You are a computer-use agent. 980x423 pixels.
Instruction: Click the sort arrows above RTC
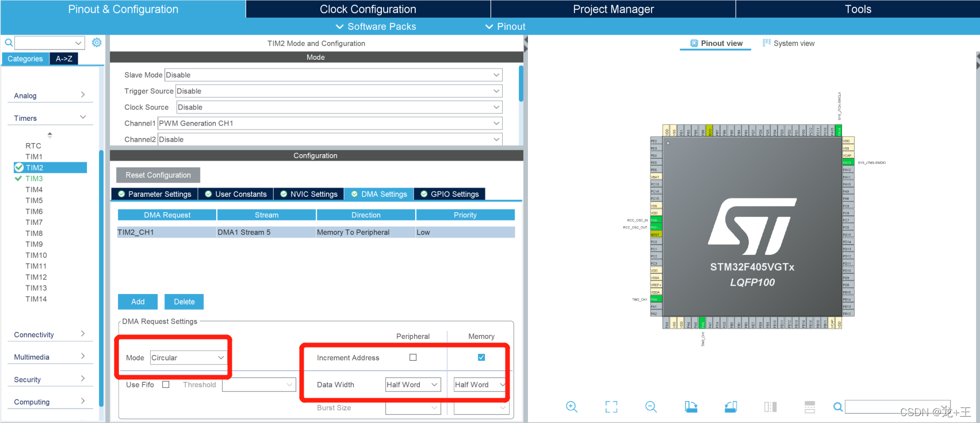point(49,135)
